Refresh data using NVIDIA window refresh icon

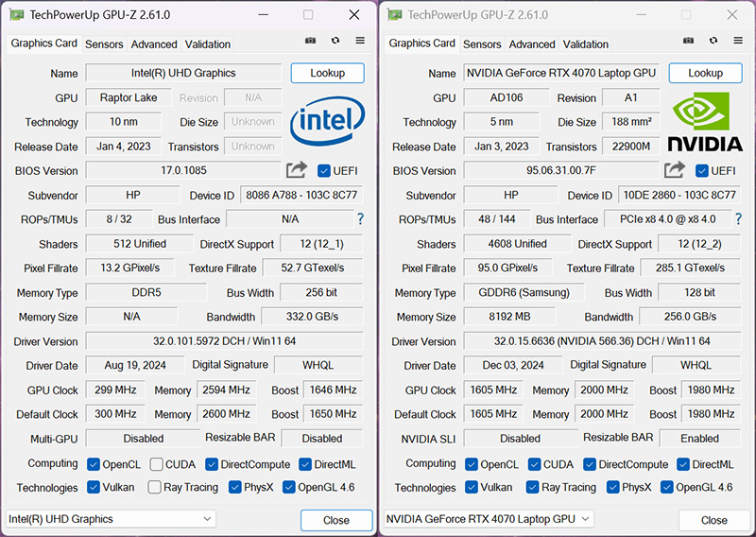pyautogui.click(x=713, y=41)
